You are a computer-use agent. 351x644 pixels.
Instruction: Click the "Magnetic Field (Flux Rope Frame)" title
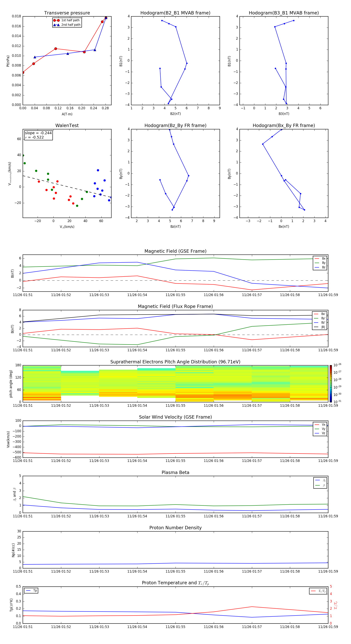175,307
